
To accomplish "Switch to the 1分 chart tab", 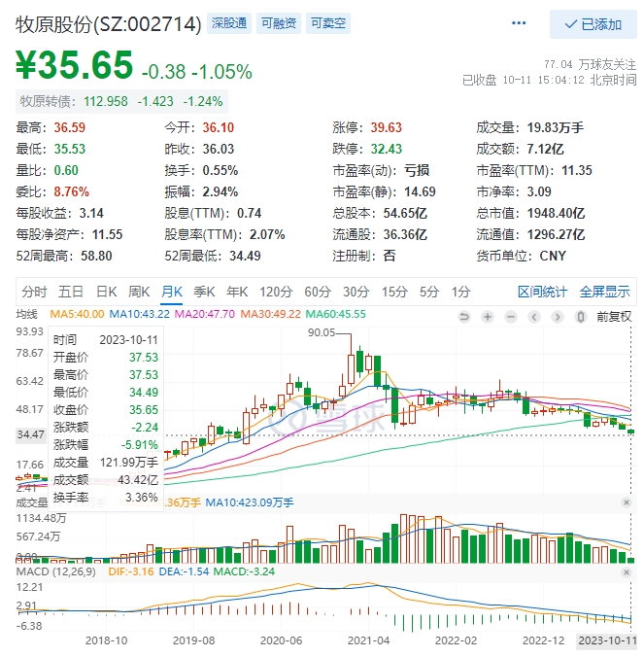I will point(460,292).
